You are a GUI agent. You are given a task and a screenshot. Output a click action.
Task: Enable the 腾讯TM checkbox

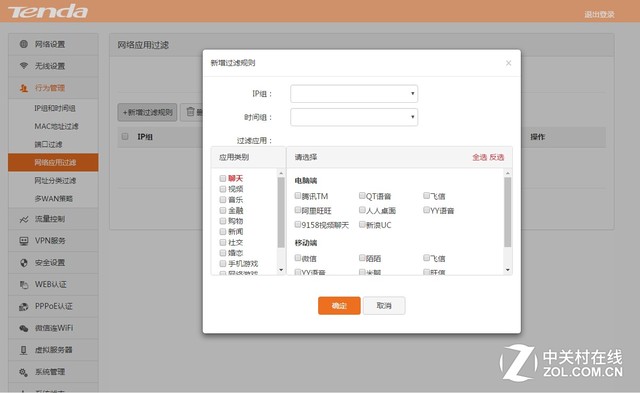point(298,195)
